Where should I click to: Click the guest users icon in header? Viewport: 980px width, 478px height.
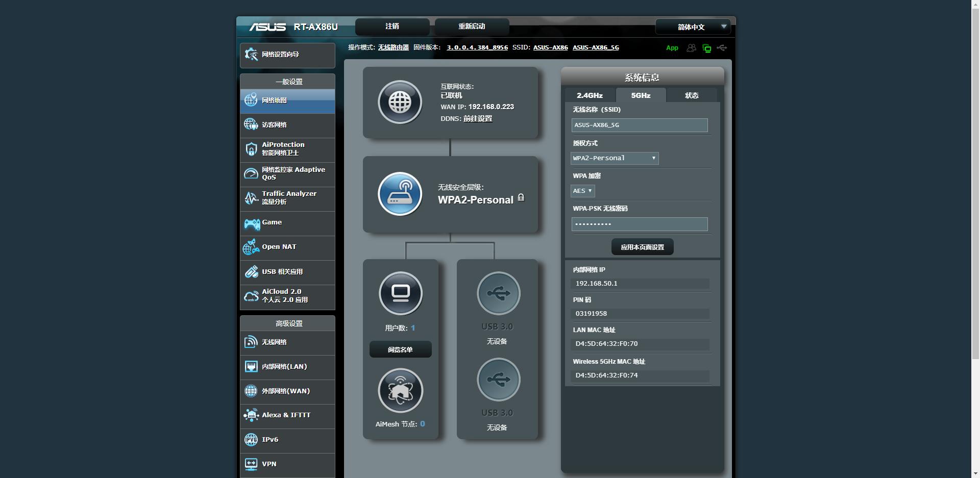click(691, 48)
